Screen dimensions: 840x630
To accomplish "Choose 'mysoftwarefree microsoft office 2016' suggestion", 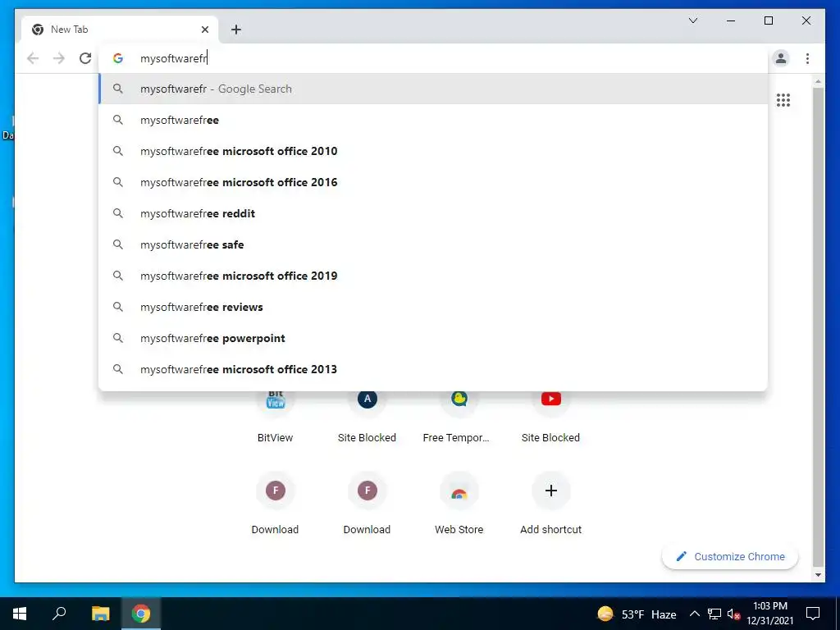I will (x=433, y=182).
